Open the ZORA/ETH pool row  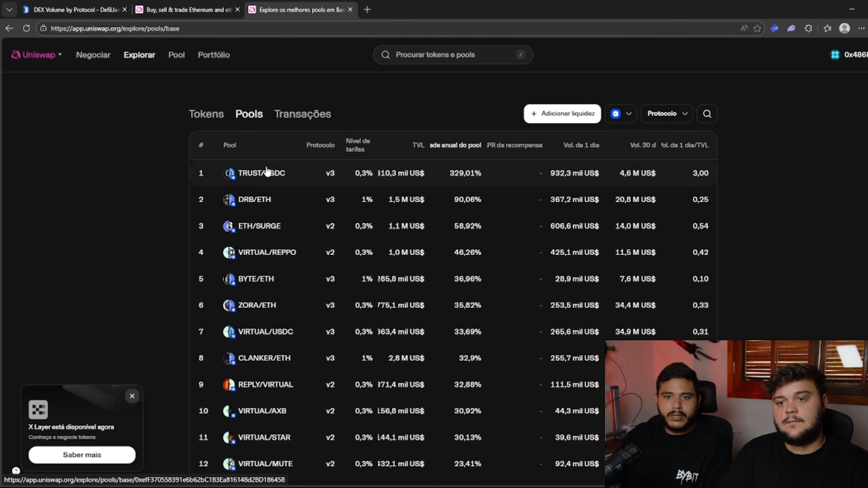click(x=453, y=305)
